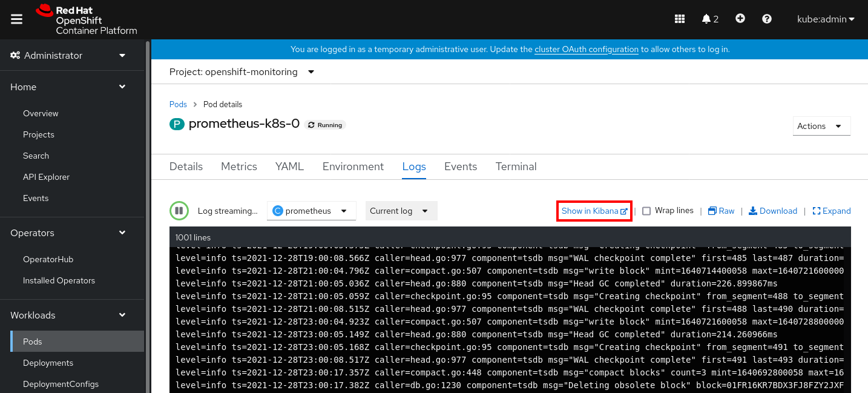Switch to the Details tab

pos(186,167)
